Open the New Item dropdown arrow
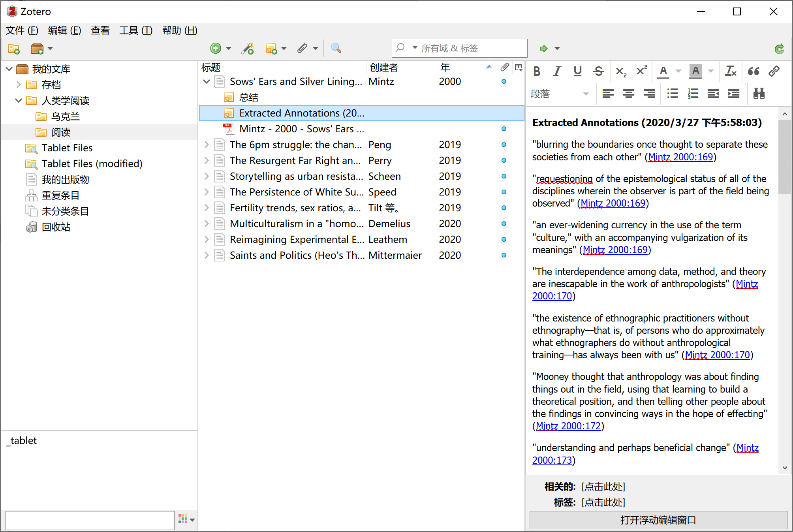 [229, 49]
